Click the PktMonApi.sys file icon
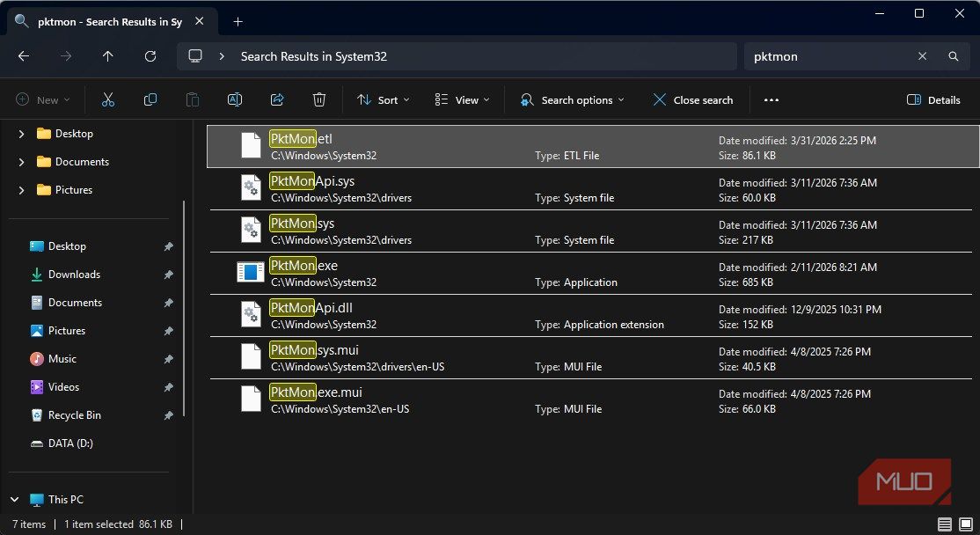The image size is (980, 535). 251,188
